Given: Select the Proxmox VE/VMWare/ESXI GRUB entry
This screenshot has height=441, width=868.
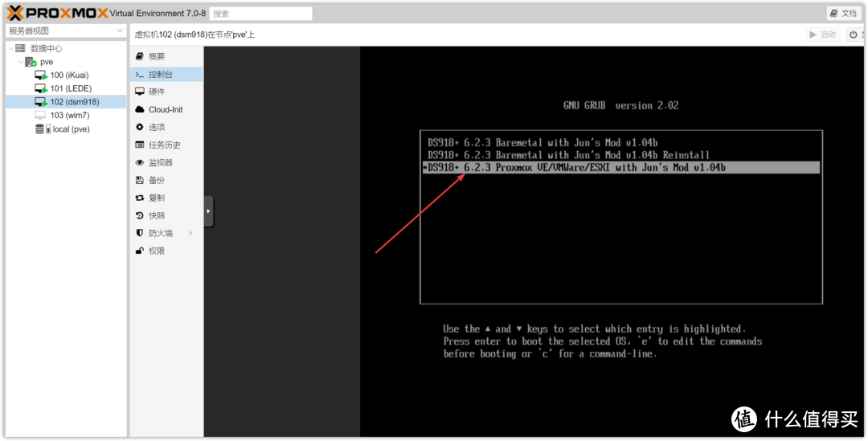Looking at the screenshot, I should pyautogui.click(x=621, y=168).
